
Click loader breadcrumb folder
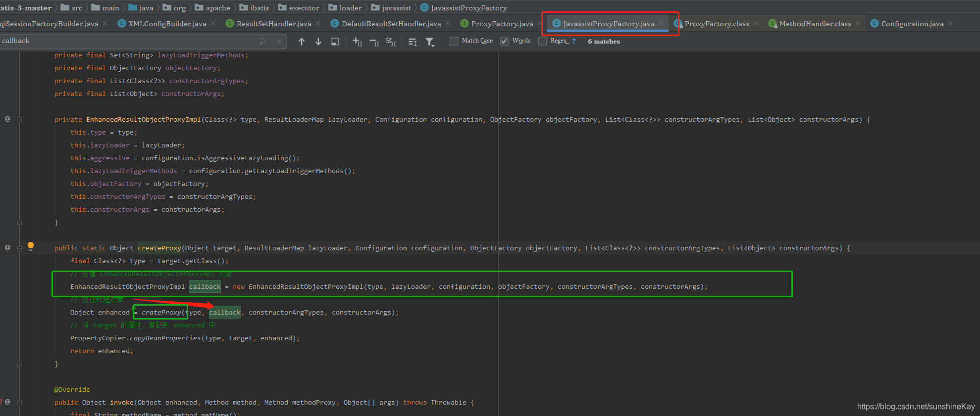tap(345, 8)
